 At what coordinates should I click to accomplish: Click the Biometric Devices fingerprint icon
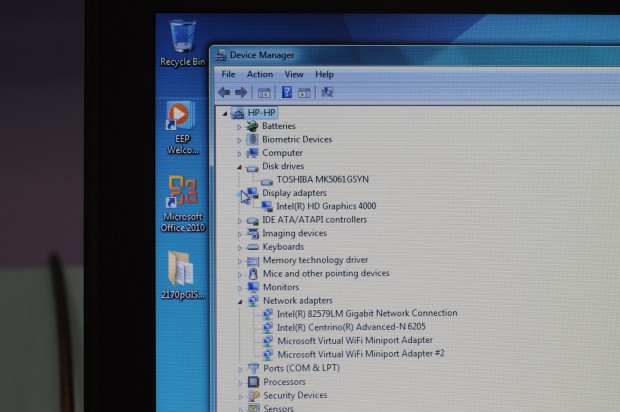click(x=252, y=139)
